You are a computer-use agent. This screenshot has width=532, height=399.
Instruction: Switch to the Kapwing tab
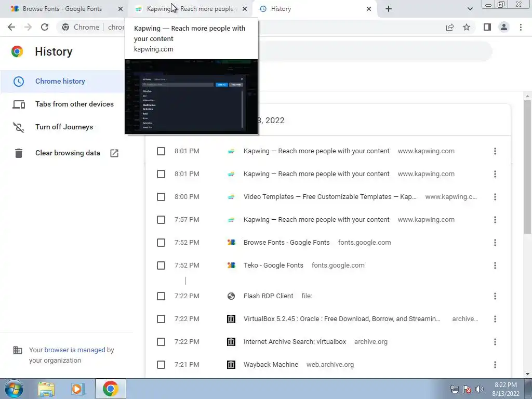point(190,9)
